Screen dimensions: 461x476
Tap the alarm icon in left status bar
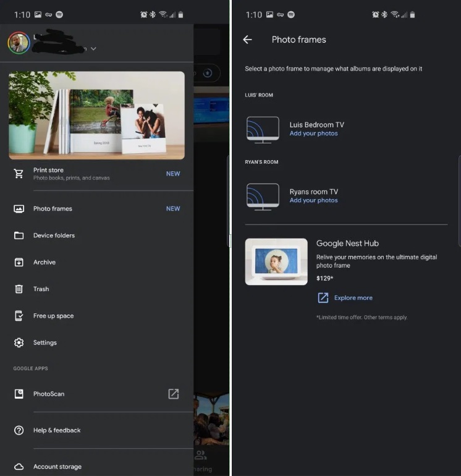coord(143,14)
